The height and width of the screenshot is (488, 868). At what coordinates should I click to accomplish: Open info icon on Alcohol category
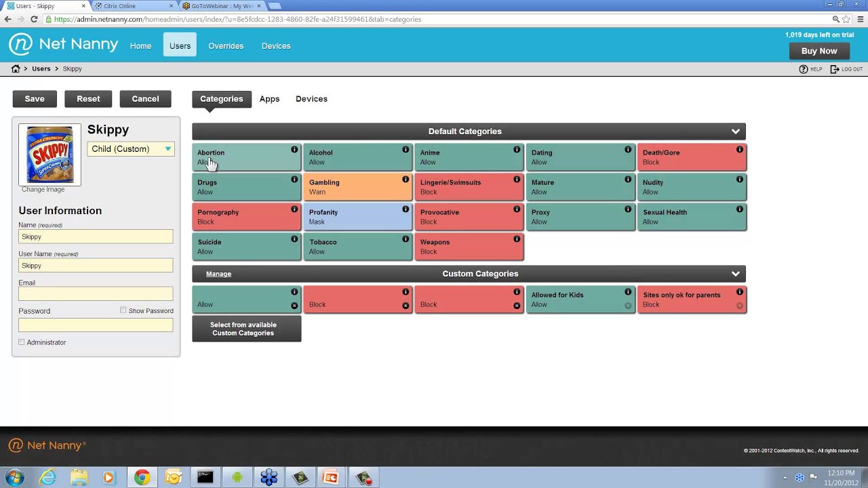(406, 150)
